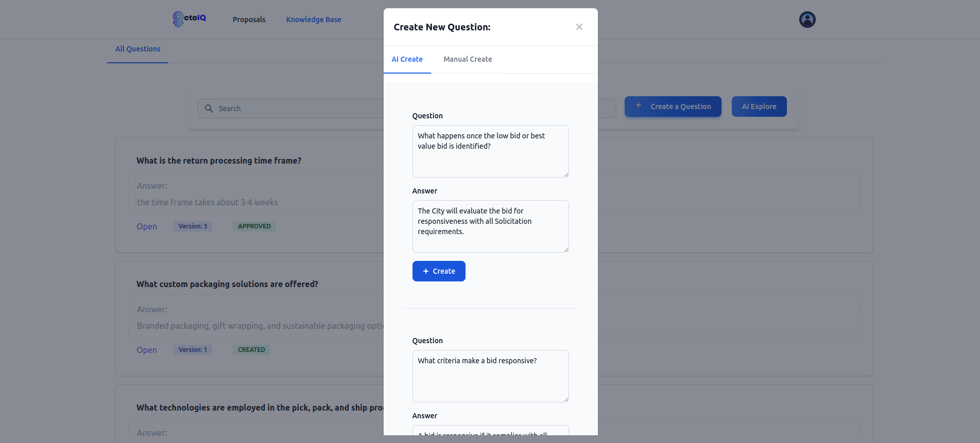Click the low bid question text field

coord(490,151)
